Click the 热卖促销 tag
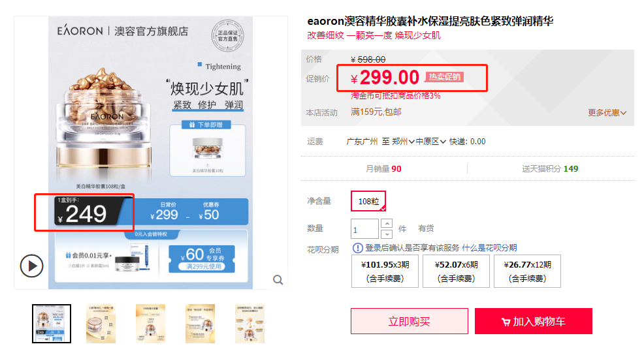Screen dimensions: 644x357 pos(444,77)
